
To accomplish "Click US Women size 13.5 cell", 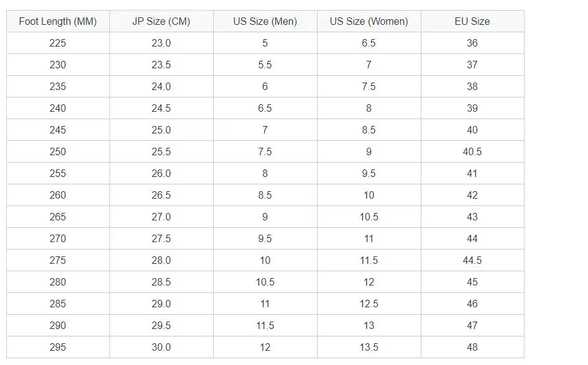I will (369, 347).
